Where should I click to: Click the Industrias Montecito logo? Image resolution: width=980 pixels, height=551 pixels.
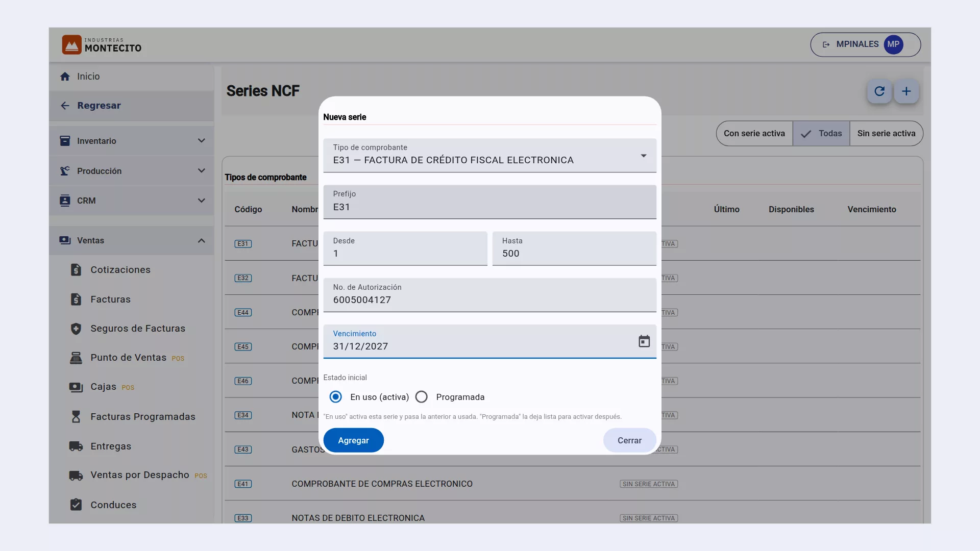point(102,45)
